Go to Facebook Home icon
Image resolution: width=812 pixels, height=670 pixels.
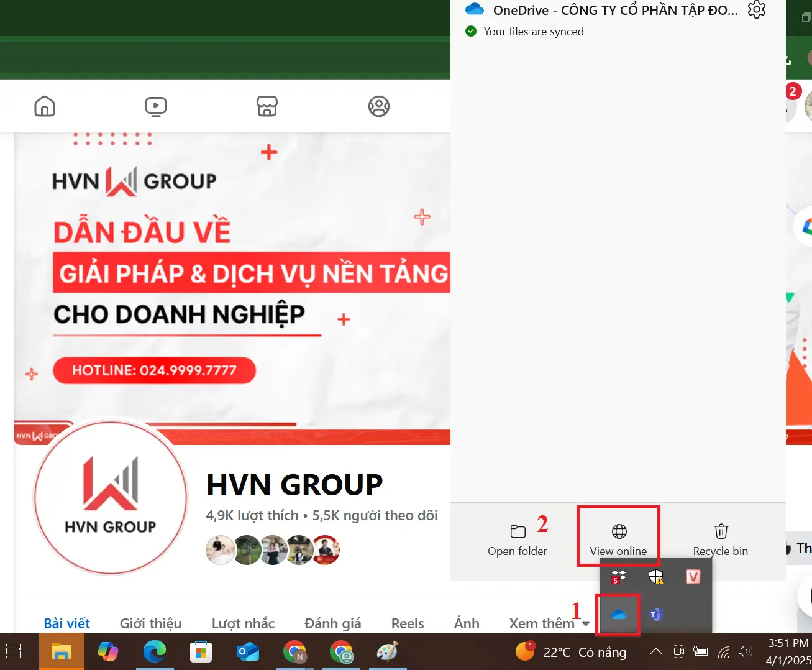45,106
